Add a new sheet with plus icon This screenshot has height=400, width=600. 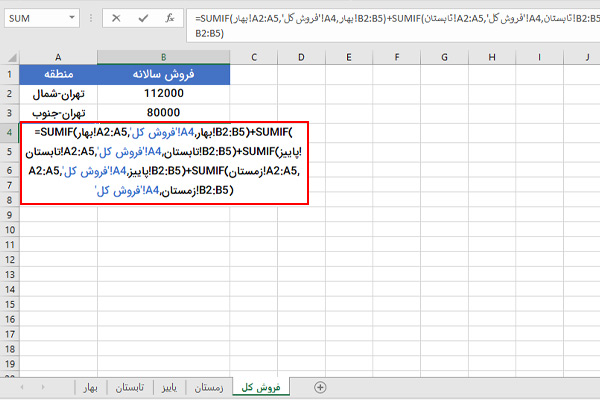point(320,386)
